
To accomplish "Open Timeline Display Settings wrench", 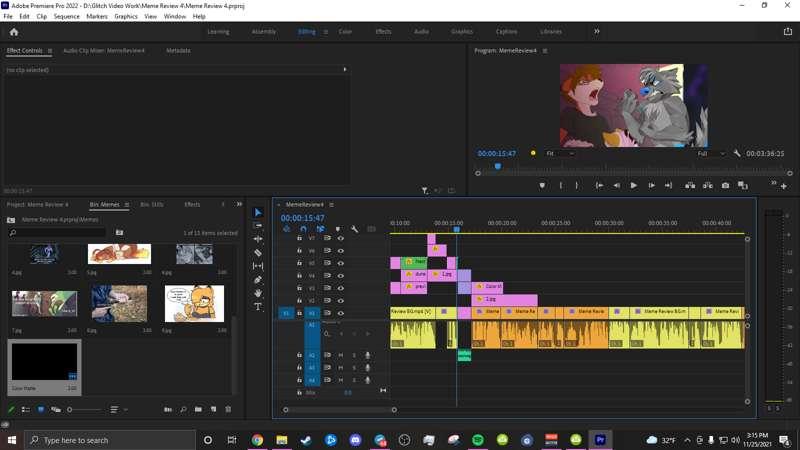I will [x=355, y=229].
